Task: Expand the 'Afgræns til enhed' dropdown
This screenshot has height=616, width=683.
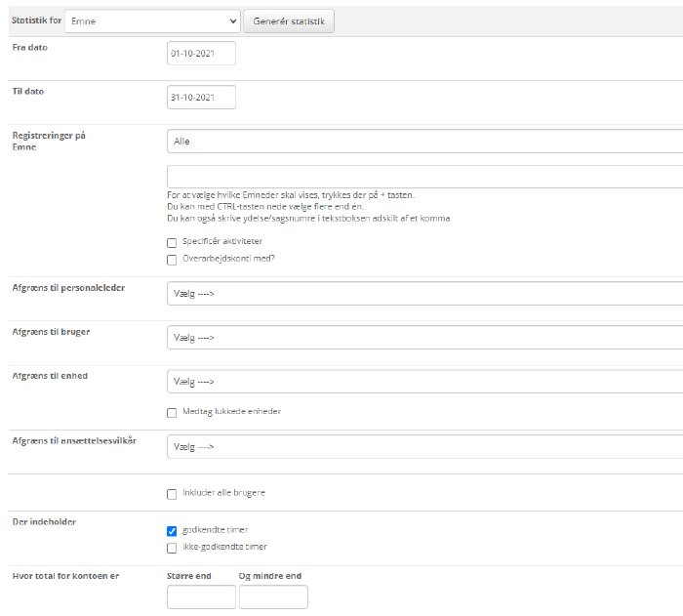Action: tap(424, 382)
